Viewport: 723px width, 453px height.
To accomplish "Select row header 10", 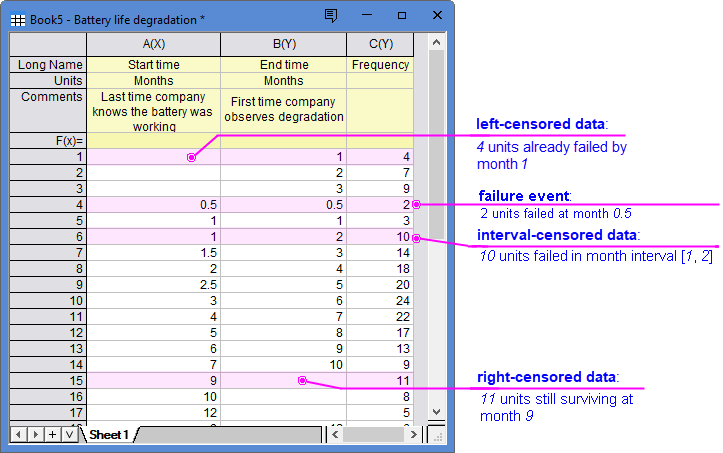I will [x=48, y=301].
